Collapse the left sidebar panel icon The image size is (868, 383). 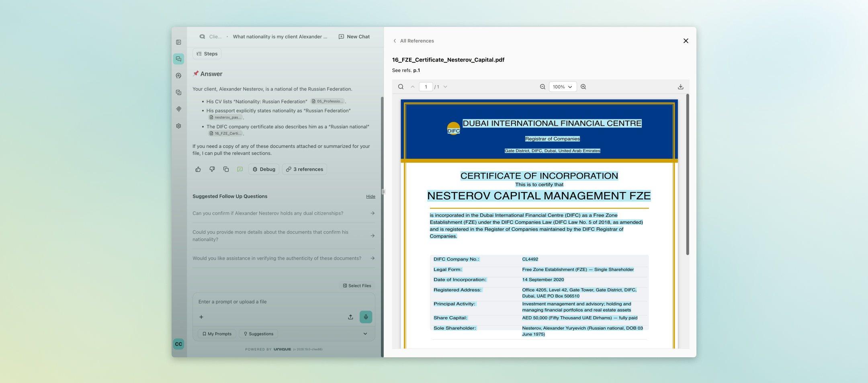(x=178, y=42)
